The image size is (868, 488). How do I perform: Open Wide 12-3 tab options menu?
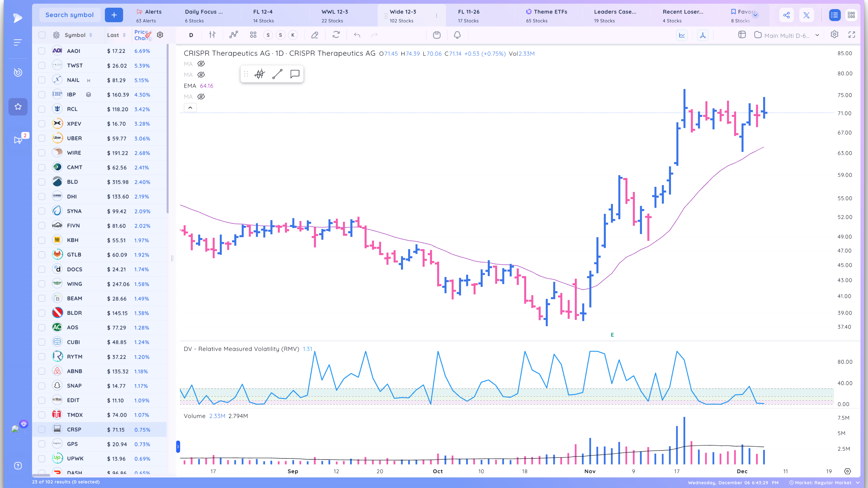436,16
